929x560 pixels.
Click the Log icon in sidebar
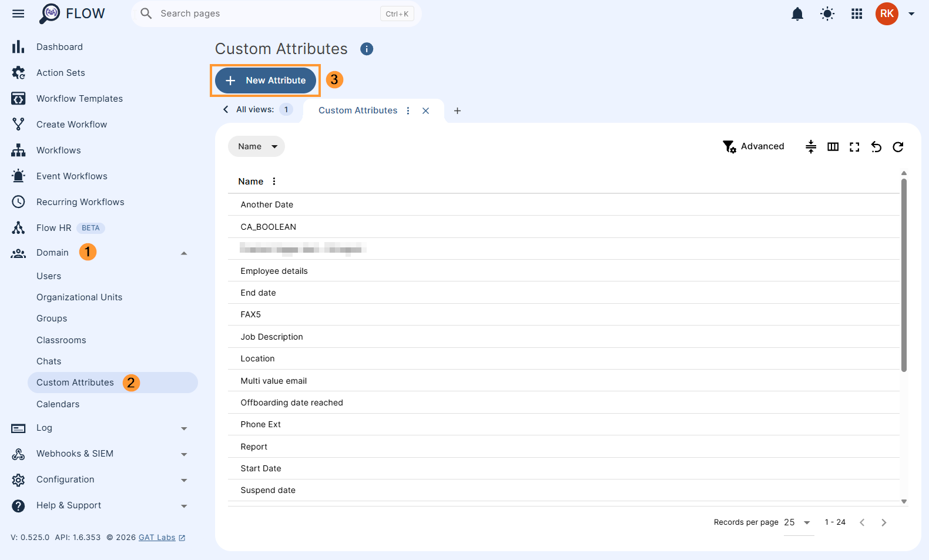(x=18, y=428)
